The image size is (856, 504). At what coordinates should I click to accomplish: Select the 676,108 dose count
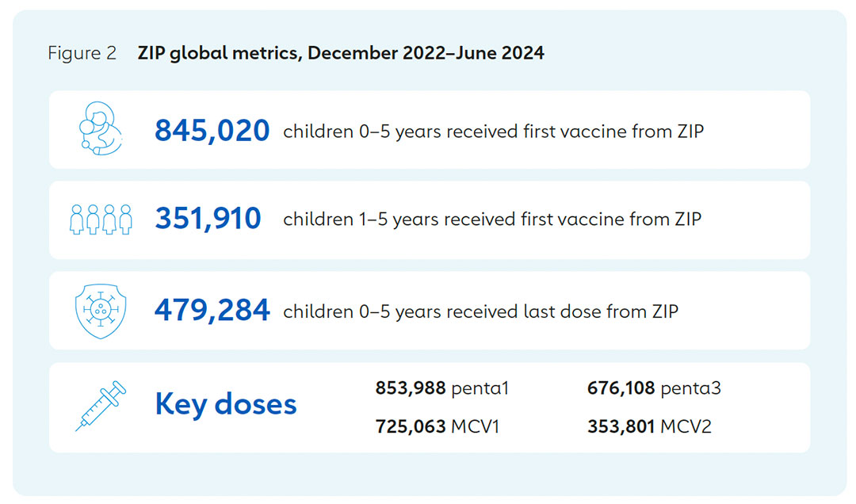coord(621,388)
